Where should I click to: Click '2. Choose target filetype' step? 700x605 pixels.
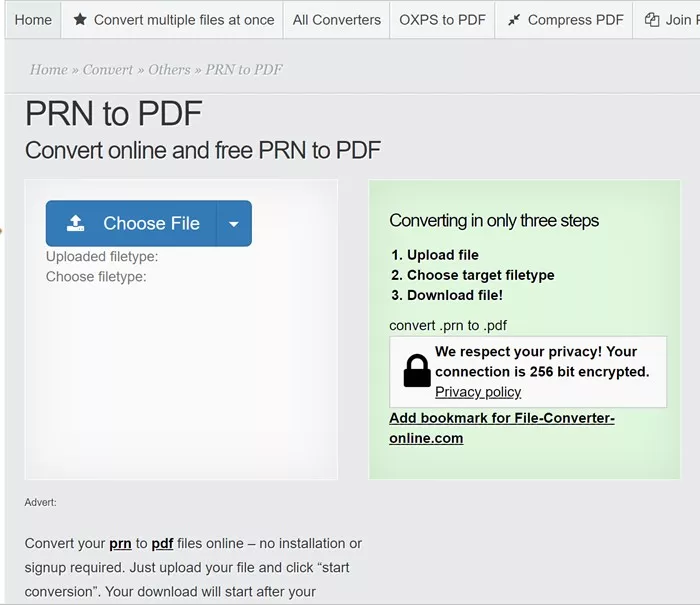pyautogui.click(x=473, y=275)
